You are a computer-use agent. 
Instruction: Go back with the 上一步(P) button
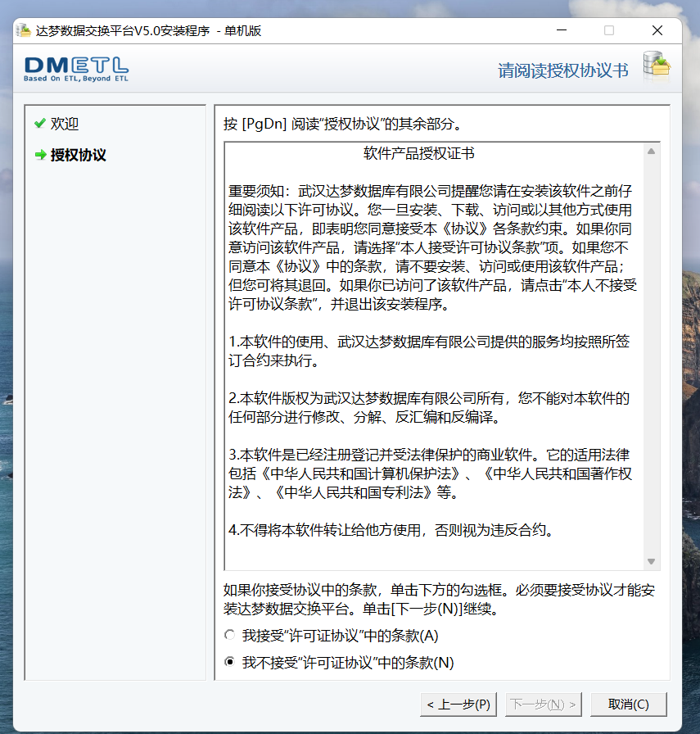point(458,704)
